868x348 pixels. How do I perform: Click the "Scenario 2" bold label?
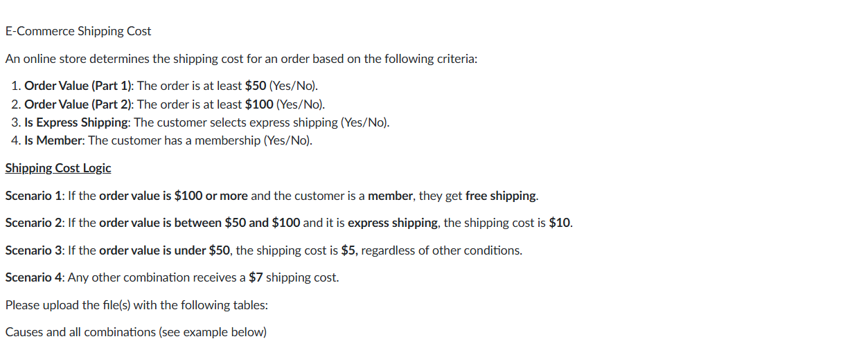point(33,223)
